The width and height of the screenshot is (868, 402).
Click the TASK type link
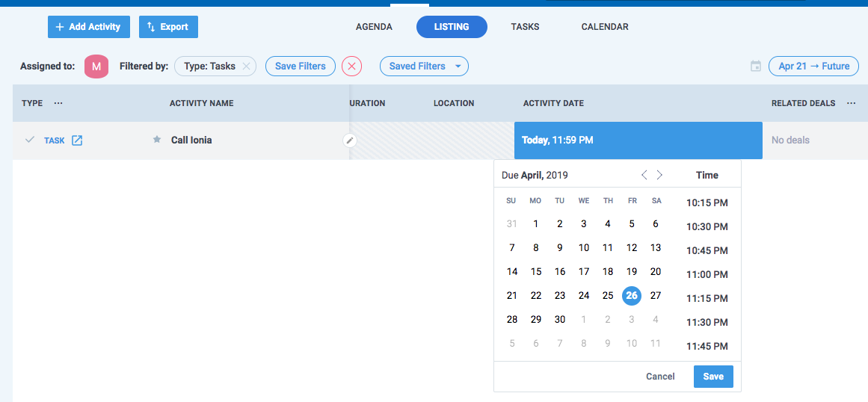pyautogui.click(x=55, y=140)
